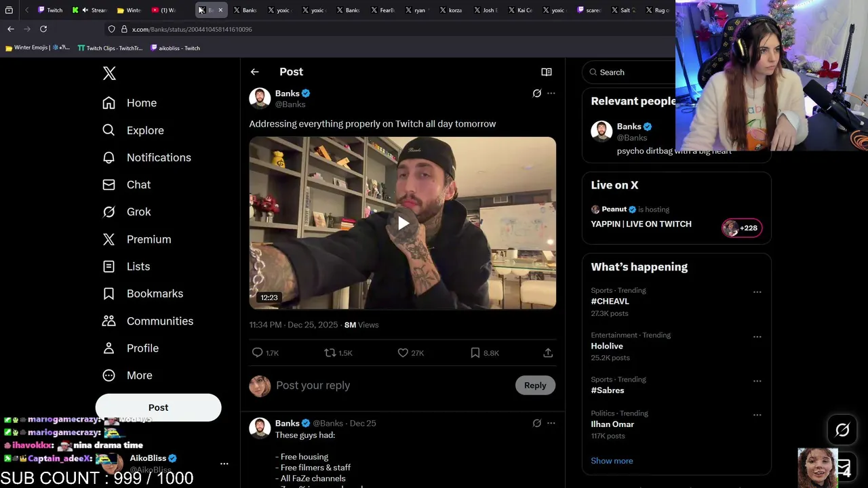Like the post with 27K likes

(410, 352)
